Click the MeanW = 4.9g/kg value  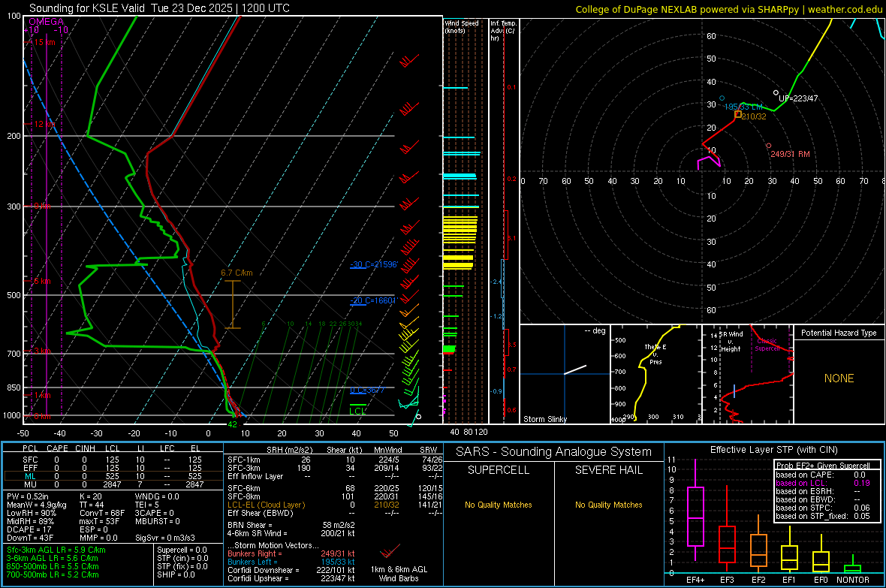(x=37, y=505)
